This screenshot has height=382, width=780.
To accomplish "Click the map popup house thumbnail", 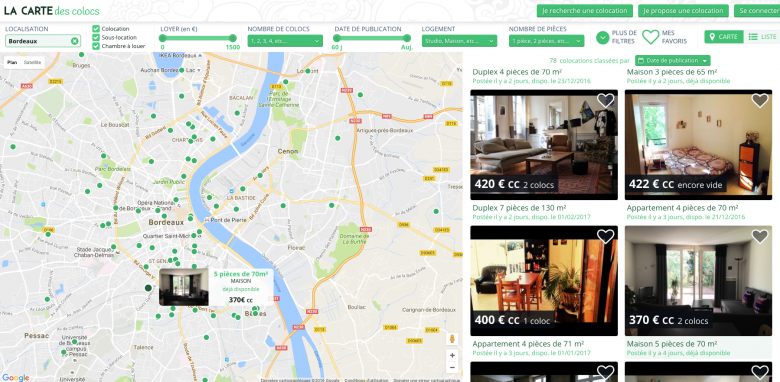I will click(x=184, y=287).
